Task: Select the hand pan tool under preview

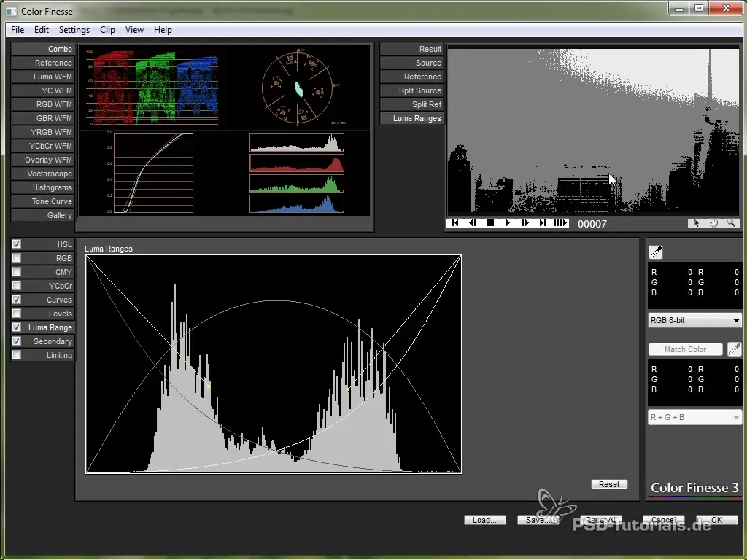Action: (x=713, y=223)
